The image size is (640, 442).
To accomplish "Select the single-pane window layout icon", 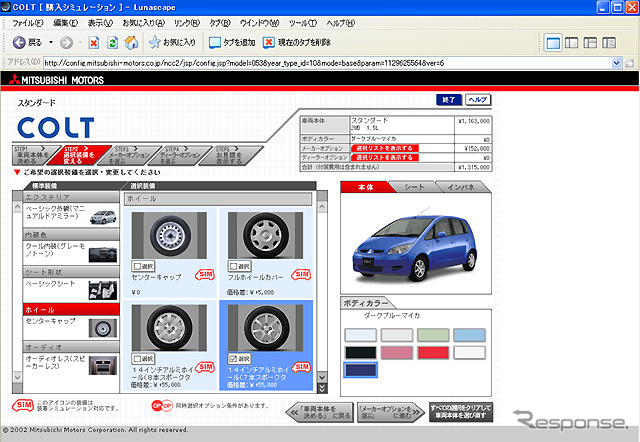I will (554, 42).
